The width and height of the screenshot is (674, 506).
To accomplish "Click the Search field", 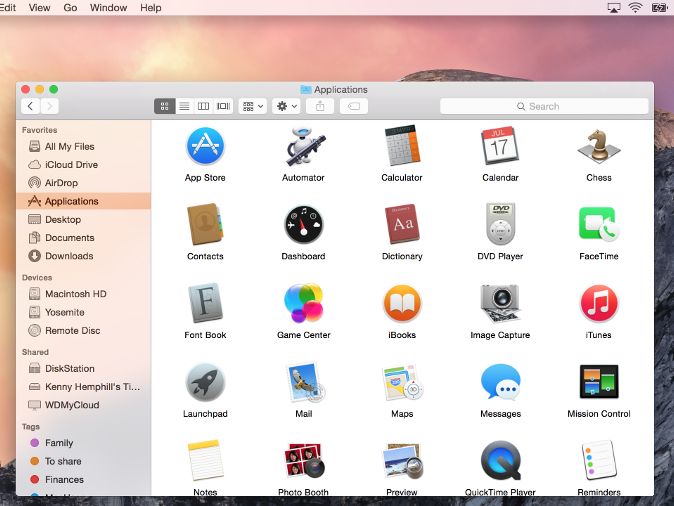I will (544, 106).
